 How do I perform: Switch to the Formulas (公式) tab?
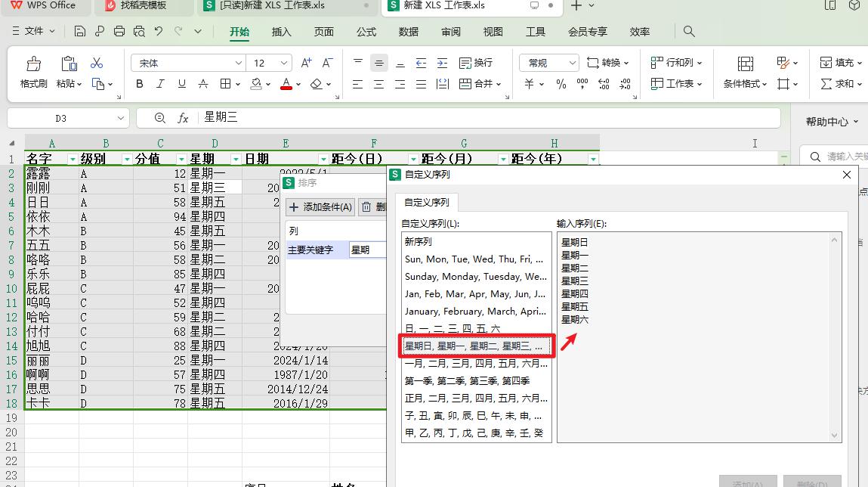point(366,32)
